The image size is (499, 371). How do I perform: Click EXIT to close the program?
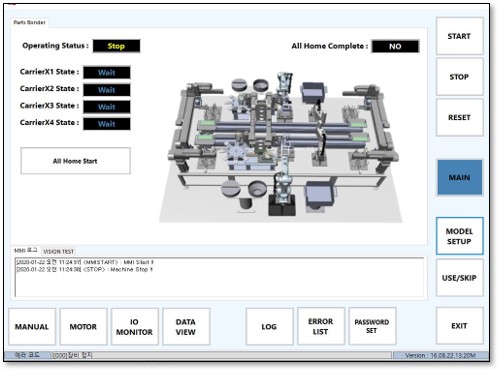point(459,326)
